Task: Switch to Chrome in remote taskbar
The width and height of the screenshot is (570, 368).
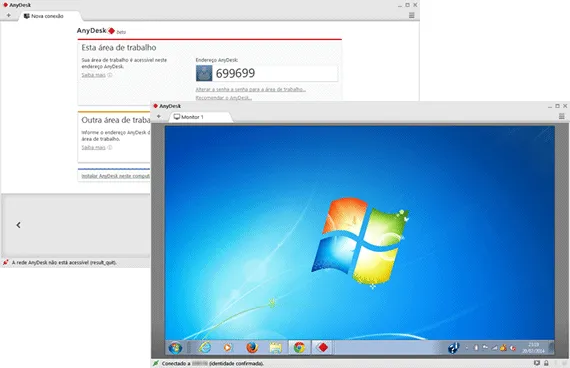Action: click(299, 348)
